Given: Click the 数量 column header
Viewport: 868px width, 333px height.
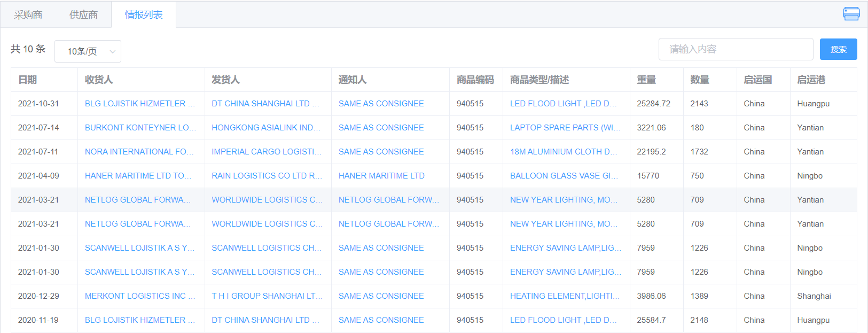Looking at the screenshot, I should coord(700,80).
